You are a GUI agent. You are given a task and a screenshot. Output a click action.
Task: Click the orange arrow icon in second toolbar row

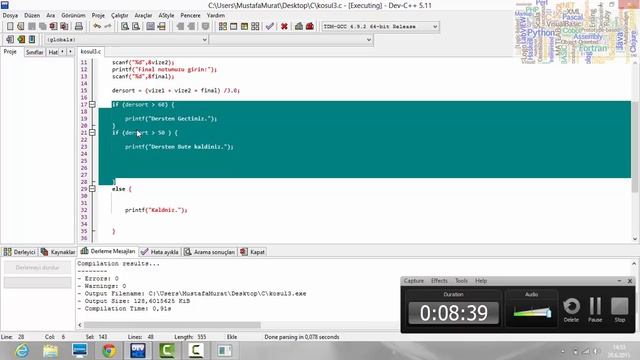tap(21, 40)
